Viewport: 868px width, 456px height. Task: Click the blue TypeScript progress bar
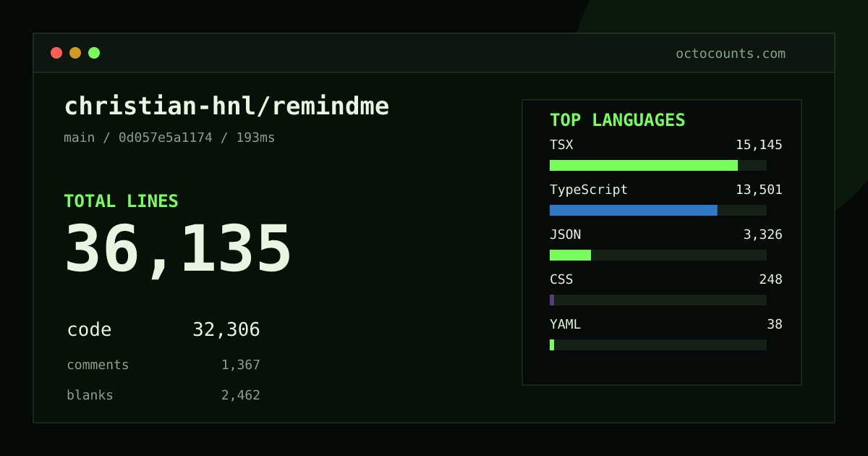pyautogui.click(x=634, y=210)
